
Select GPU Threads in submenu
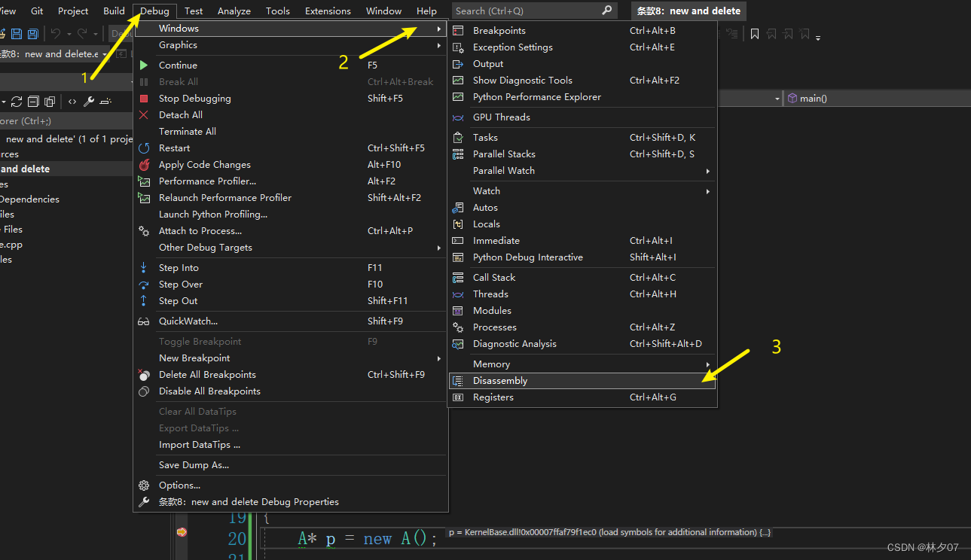(x=582, y=117)
